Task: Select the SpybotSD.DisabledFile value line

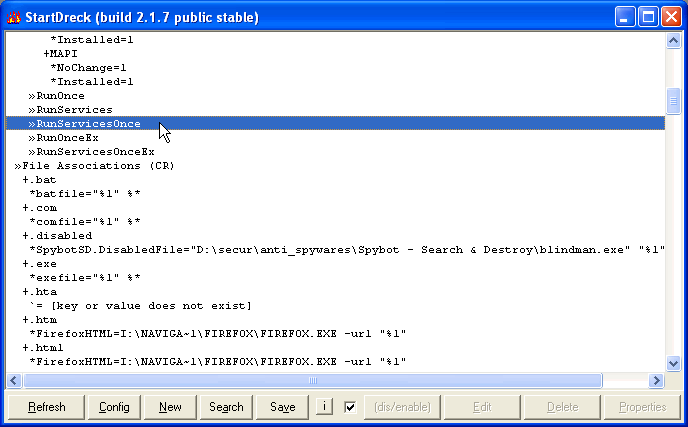Action: [347, 250]
